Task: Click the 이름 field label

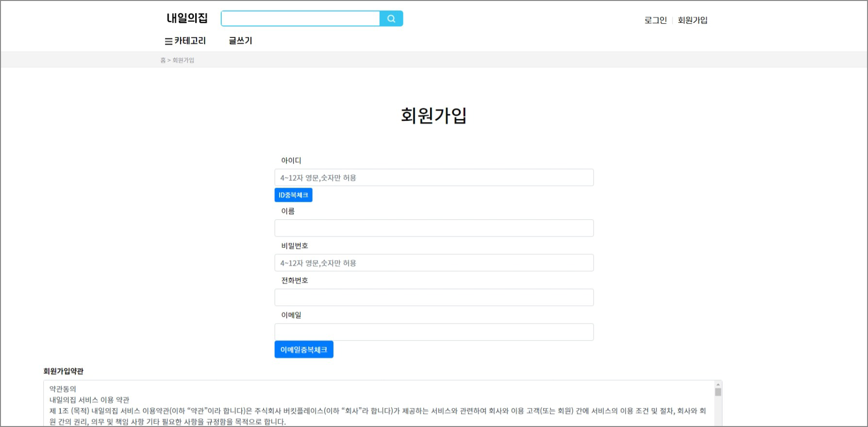Action: (x=288, y=211)
